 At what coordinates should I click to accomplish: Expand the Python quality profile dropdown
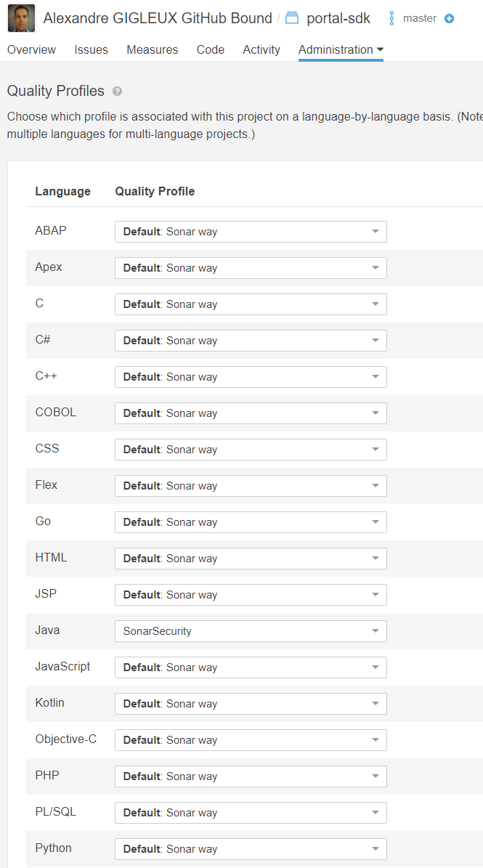(251, 849)
